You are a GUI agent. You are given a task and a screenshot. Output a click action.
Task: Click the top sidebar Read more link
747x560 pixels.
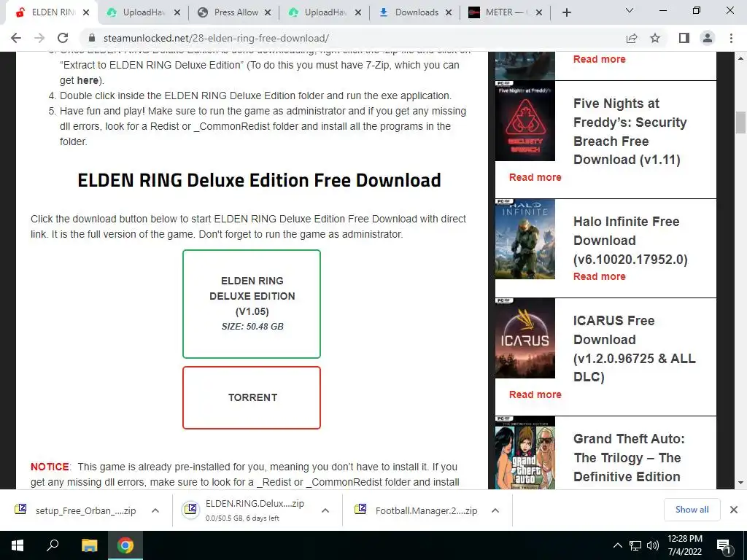pos(600,59)
